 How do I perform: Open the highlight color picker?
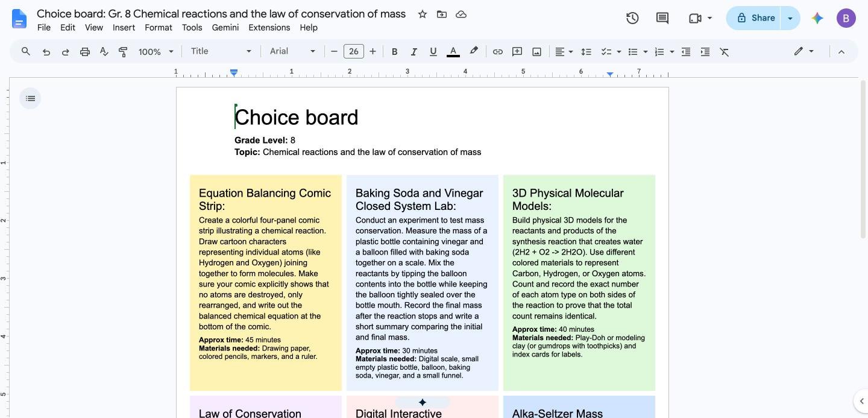coord(474,52)
